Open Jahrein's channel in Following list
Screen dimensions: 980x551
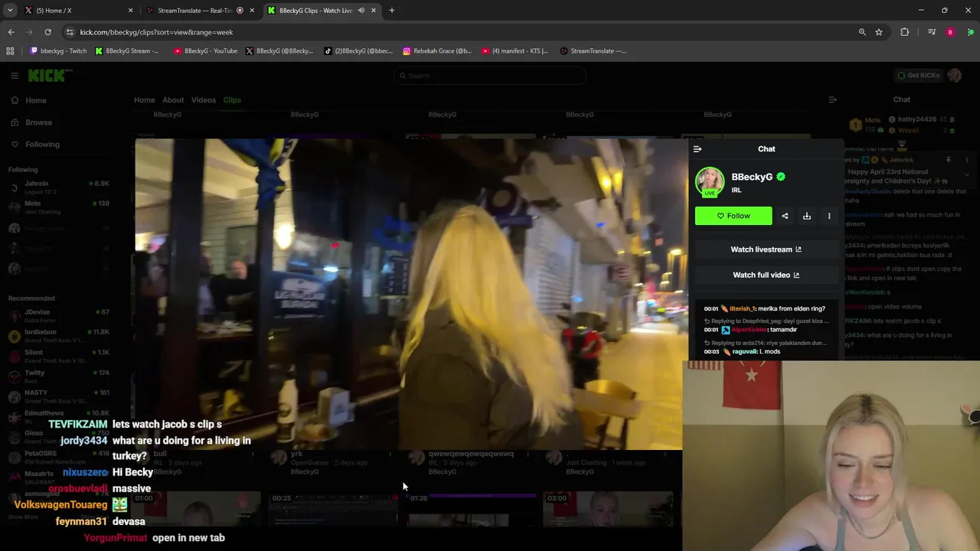click(x=60, y=187)
